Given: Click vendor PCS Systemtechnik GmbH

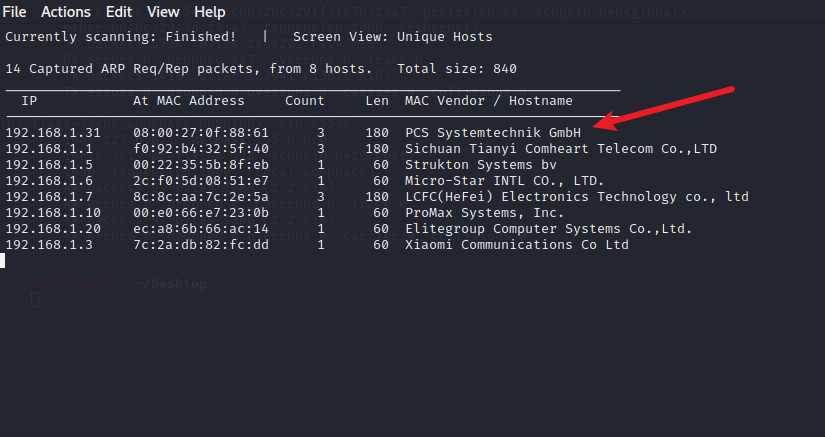Looking at the screenshot, I should (x=493, y=133).
